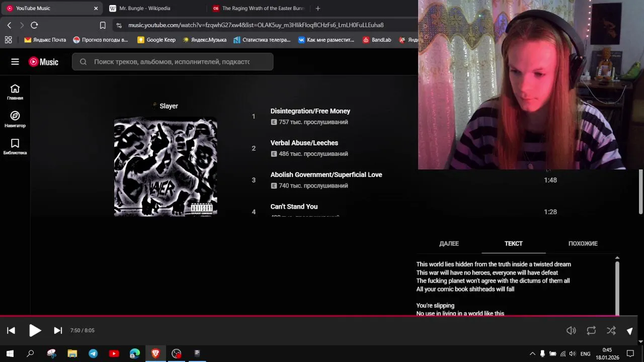Click the player volume icon
This screenshot has width=644, height=362.
point(571,330)
